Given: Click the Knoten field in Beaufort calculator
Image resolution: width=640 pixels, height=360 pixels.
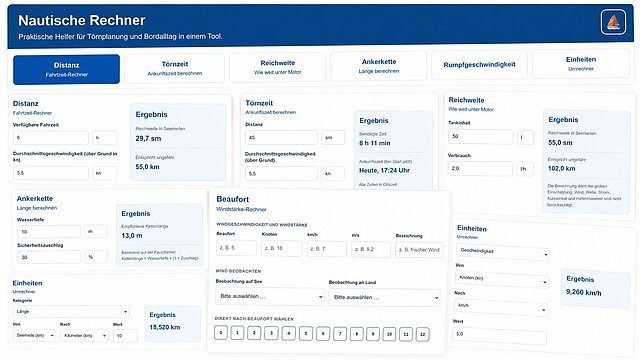Looking at the screenshot, I should click(x=281, y=248).
